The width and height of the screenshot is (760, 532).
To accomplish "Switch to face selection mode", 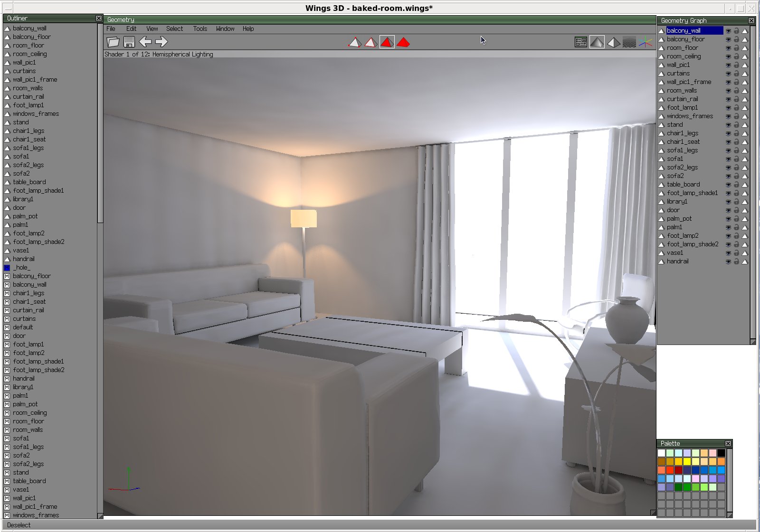I will pyautogui.click(x=387, y=42).
